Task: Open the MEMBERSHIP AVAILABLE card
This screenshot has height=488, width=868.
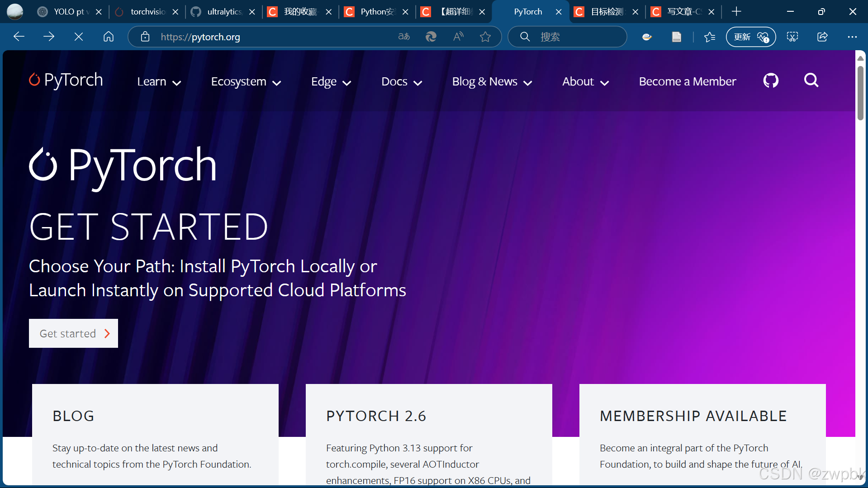Action: point(702,434)
